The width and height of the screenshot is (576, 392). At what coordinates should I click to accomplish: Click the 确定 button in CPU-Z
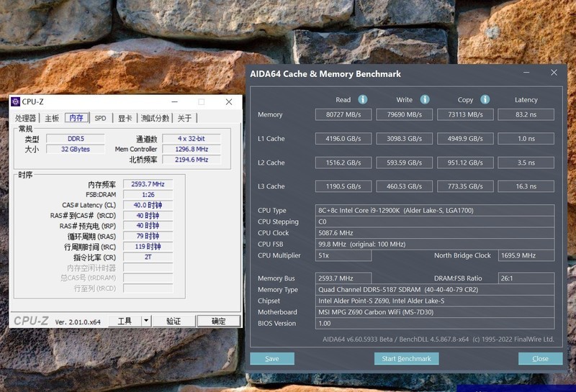coord(219,321)
